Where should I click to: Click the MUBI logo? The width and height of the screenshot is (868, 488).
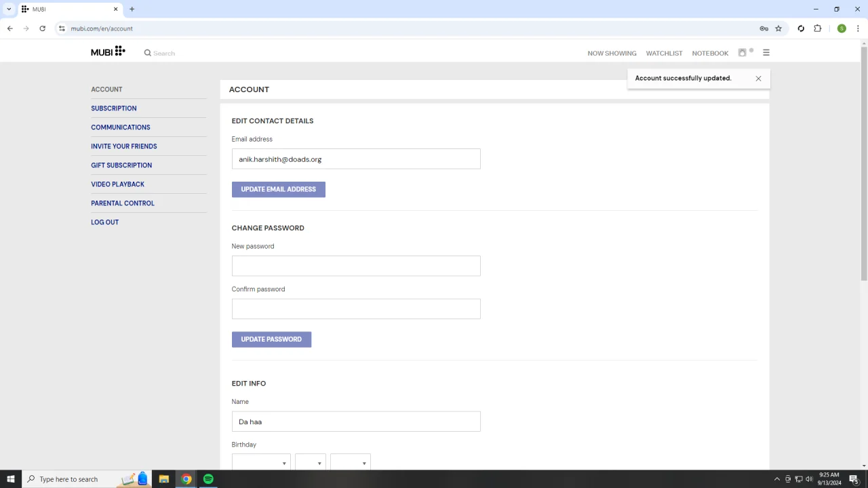pyautogui.click(x=108, y=52)
